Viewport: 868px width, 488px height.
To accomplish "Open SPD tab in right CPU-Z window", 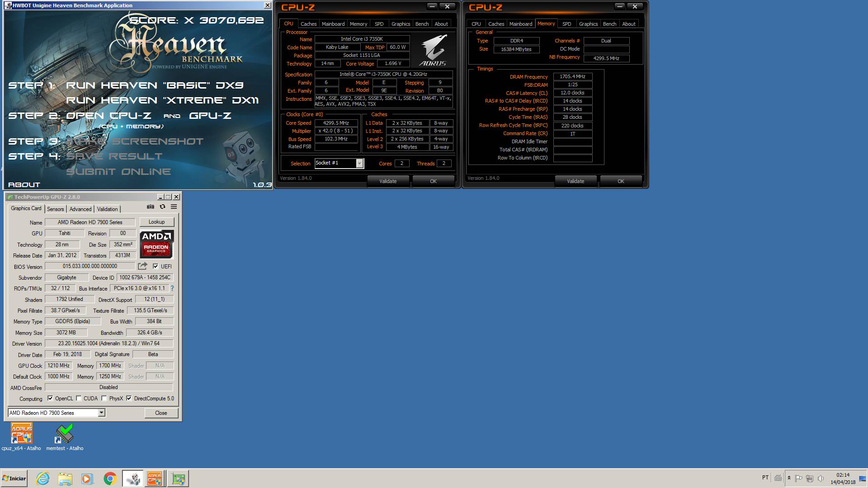I will pyautogui.click(x=567, y=24).
